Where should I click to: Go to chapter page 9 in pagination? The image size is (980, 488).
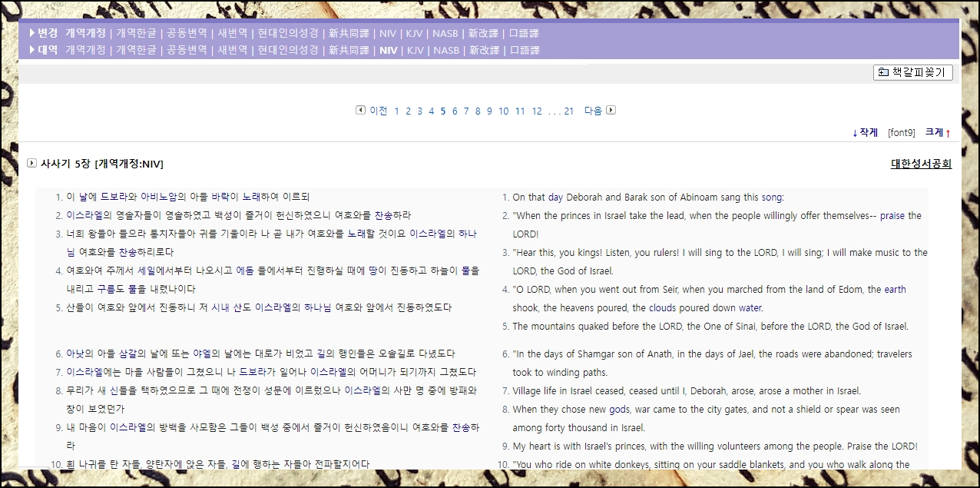(x=489, y=111)
